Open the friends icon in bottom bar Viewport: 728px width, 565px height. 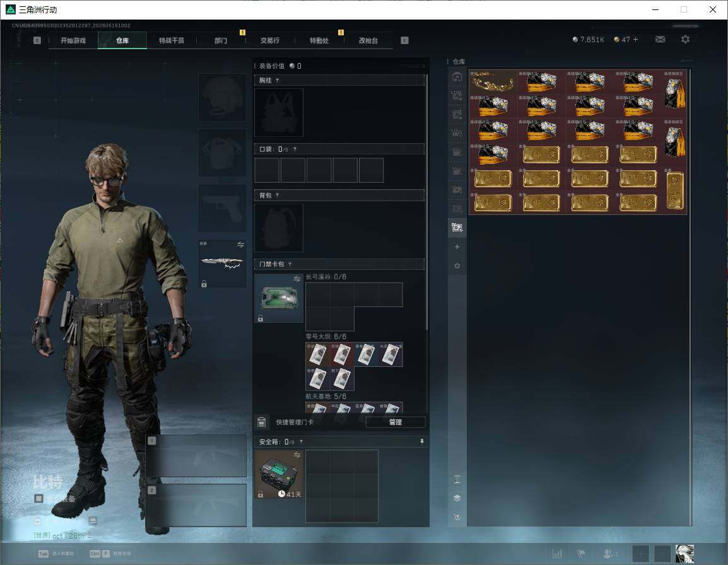click(x=609, y=554)
